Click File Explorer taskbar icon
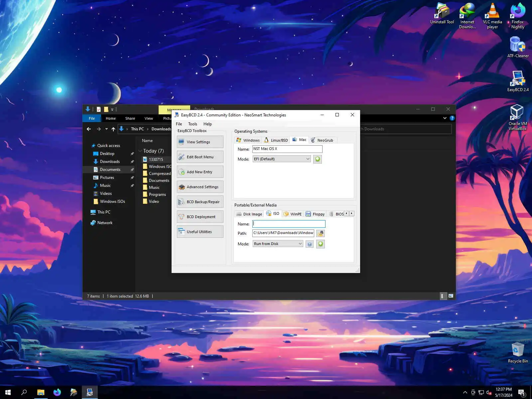532x399 pixels. 41,392
